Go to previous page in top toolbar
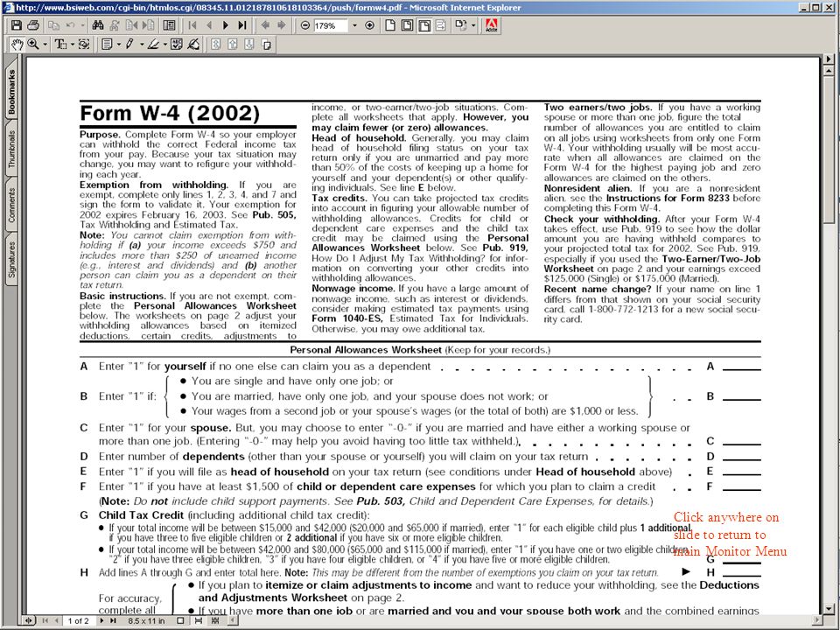Viewport: 840px width, 630px height. [209, 25]
